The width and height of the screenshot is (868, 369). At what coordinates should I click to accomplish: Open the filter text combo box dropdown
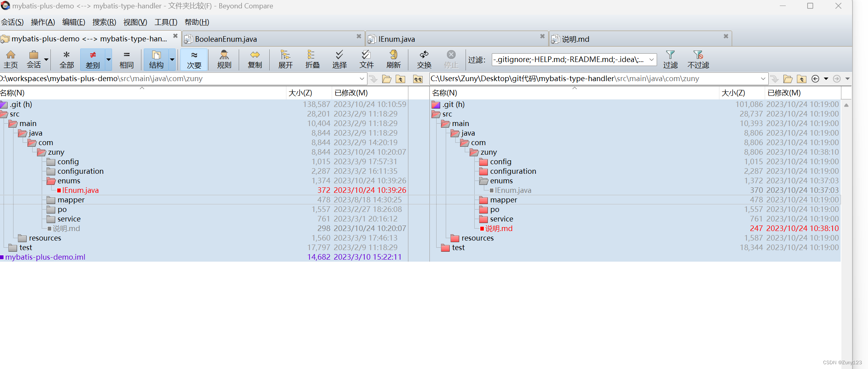pos(651,60)
